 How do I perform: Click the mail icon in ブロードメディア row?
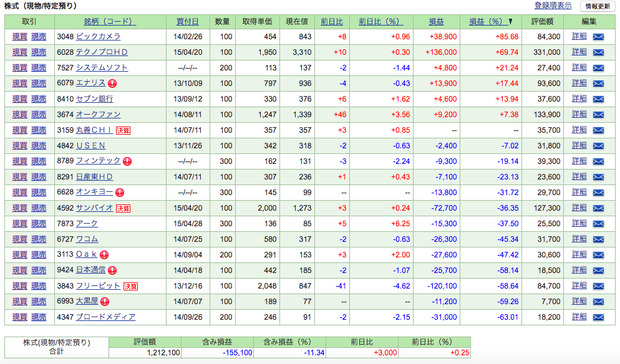pyautogui.click(x=598, y=317)
